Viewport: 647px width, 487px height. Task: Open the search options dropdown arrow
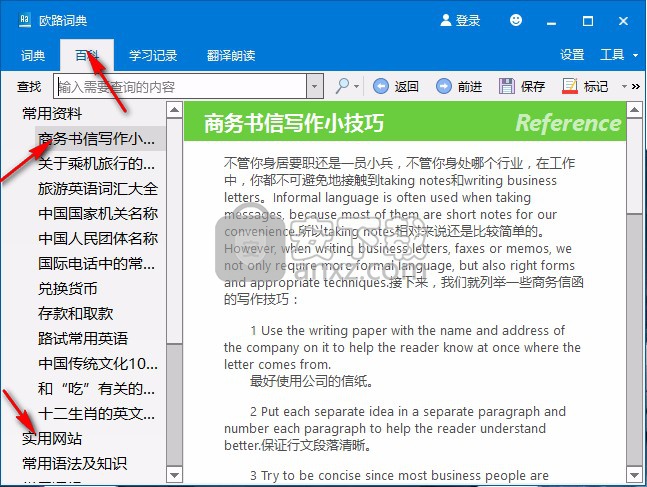(x=357, y=86)
